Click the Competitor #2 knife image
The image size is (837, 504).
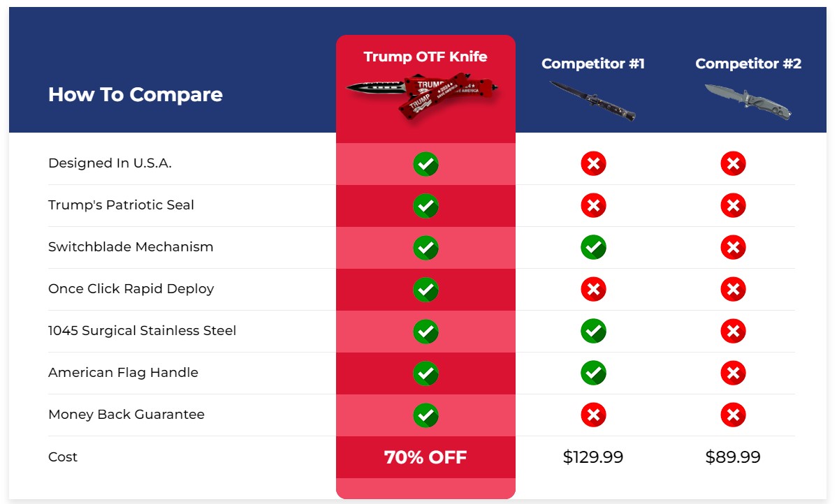[x=748, y=101]
